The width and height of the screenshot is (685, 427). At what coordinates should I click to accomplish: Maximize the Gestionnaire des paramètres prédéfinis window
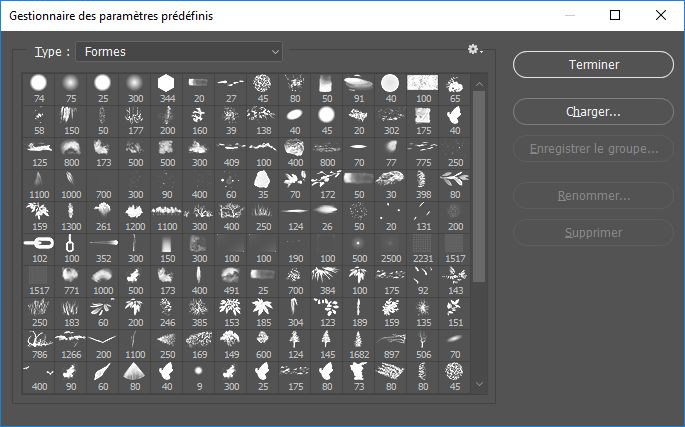pyautogui.click(x=615, y=15)
